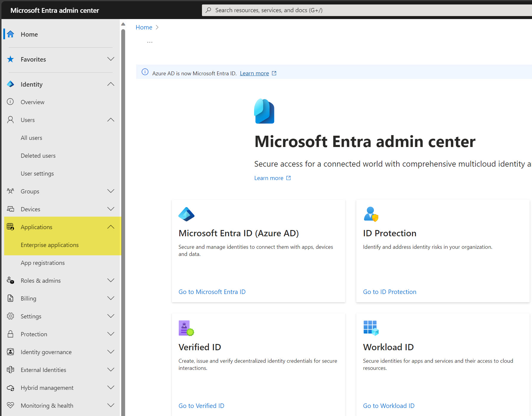The image size is (532, 416).
Task: Expand the Protection submenu chevron
Action: pyautogui.click(x=111, y=334)
